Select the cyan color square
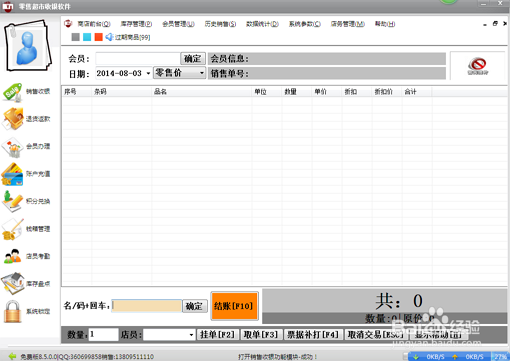510x361 pixels. pos(87,37)
